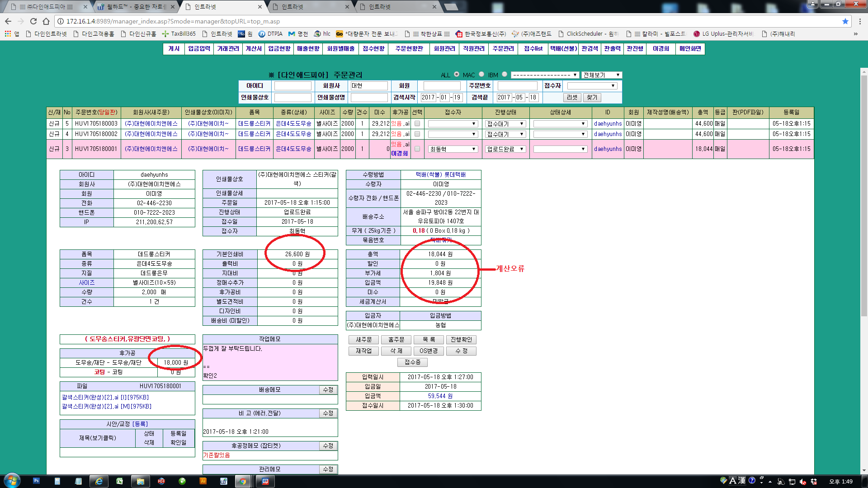Open 업로드완료 status dropdown in third row
The image size is (868, 488).
pos(505,149)
